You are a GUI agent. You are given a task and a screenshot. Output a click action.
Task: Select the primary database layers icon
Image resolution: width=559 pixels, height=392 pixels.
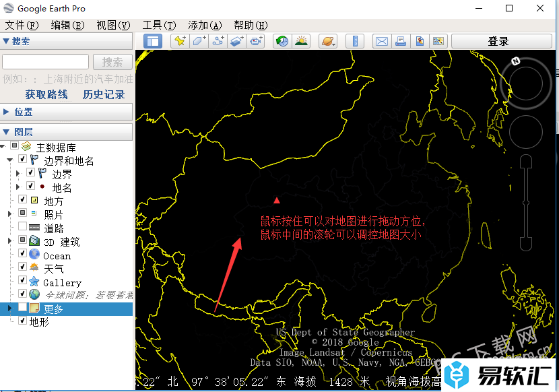coord(26,146)
